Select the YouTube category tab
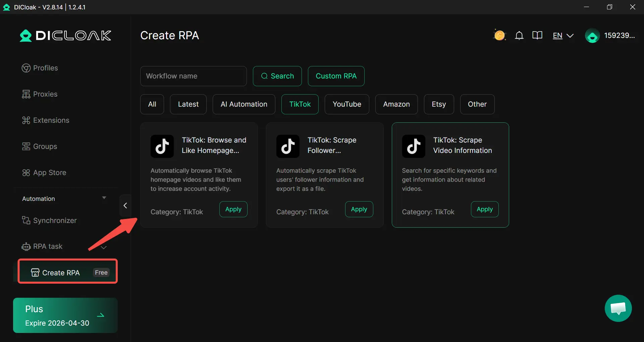Screen dimensions: 644x342 point(346,104)
